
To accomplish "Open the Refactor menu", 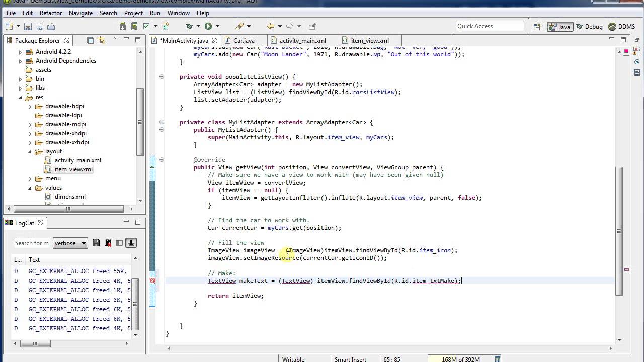I will click(x=51, y=13).
